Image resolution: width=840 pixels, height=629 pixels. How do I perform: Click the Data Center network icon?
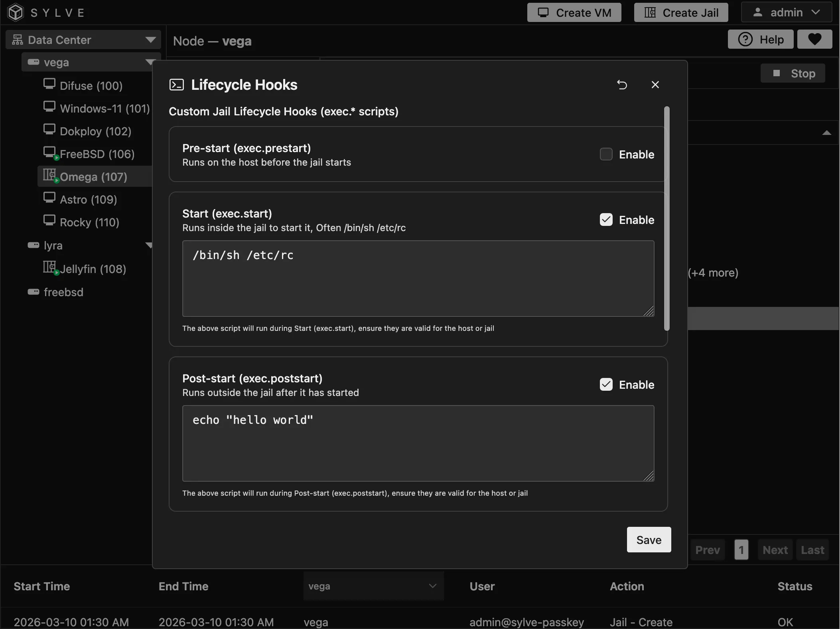click(x=17, y=40)
